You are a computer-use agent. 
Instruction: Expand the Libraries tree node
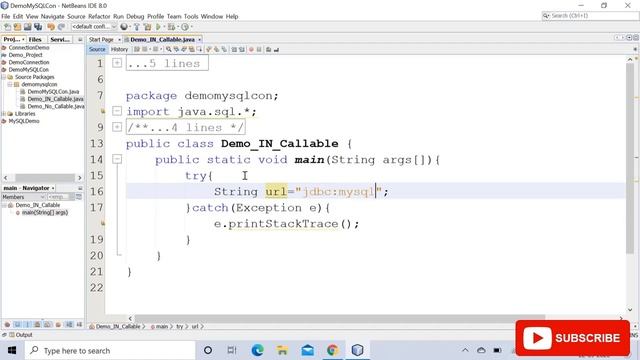pyautogui.click(x=4, y=113)
